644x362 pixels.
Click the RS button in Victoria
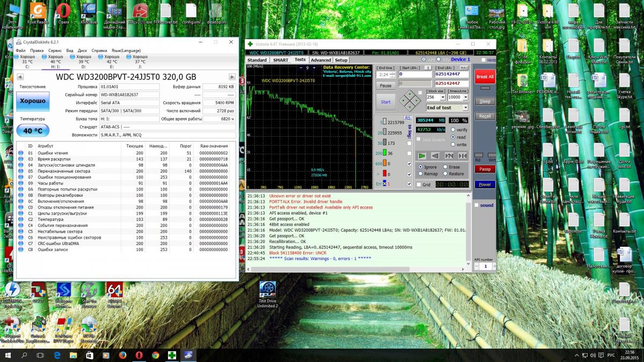point(407,117)
